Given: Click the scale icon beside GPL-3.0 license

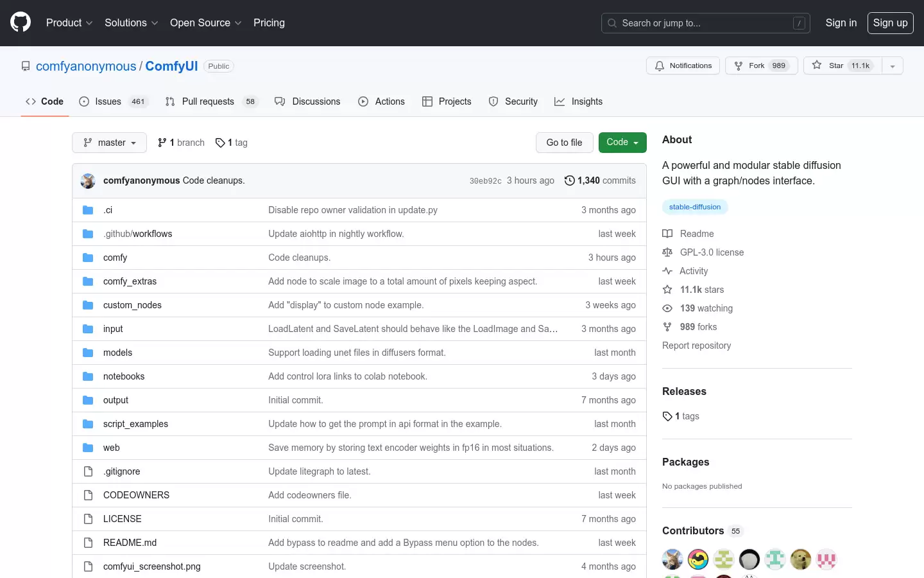Looking at the screenshot, I should click(667, 252).
